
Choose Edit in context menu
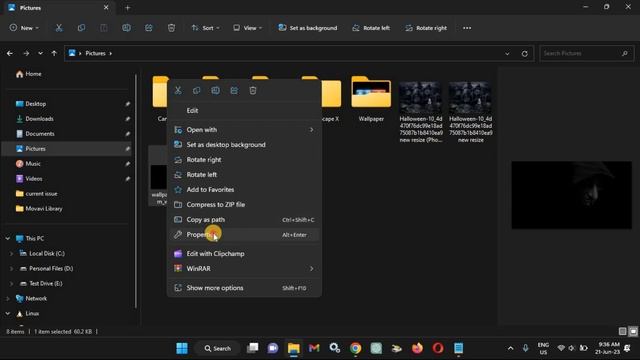tap(244, 111)
